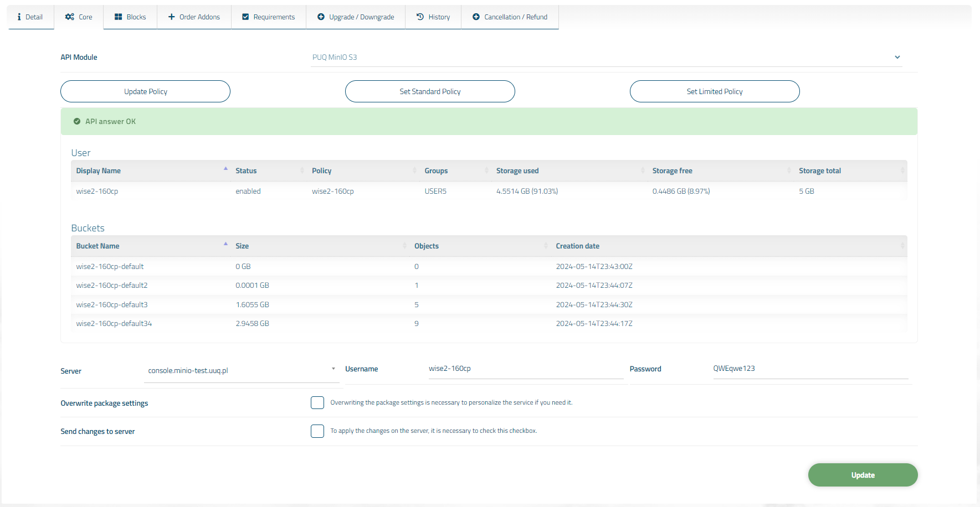Sort user table by Policy column
This screenshot has height=507, width=980.
pos(363,170)
